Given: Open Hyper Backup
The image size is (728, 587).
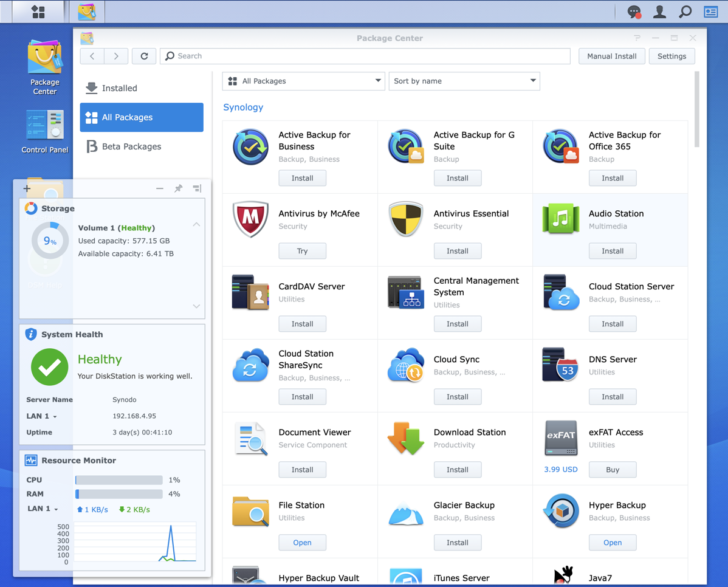Looking at the screenshot, I should [613, 543].
